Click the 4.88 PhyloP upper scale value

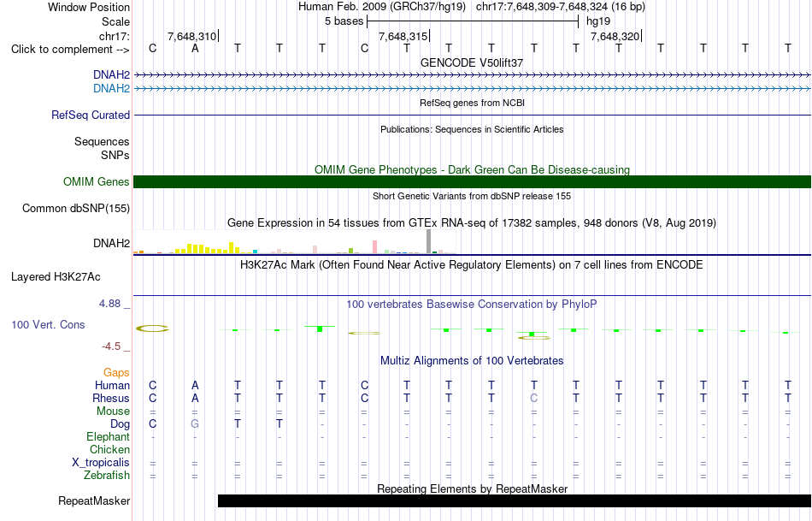[x=109, y=304]
